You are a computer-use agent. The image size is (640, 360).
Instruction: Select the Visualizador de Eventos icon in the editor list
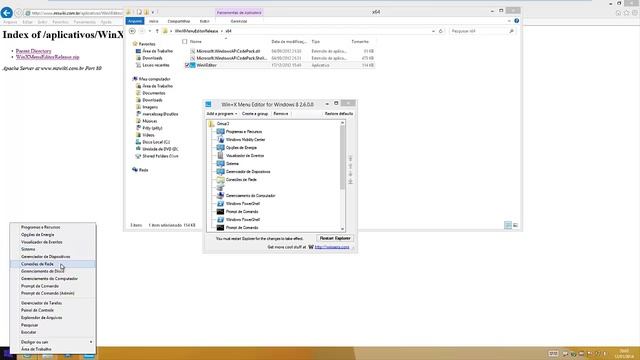[x=220, y=156]
